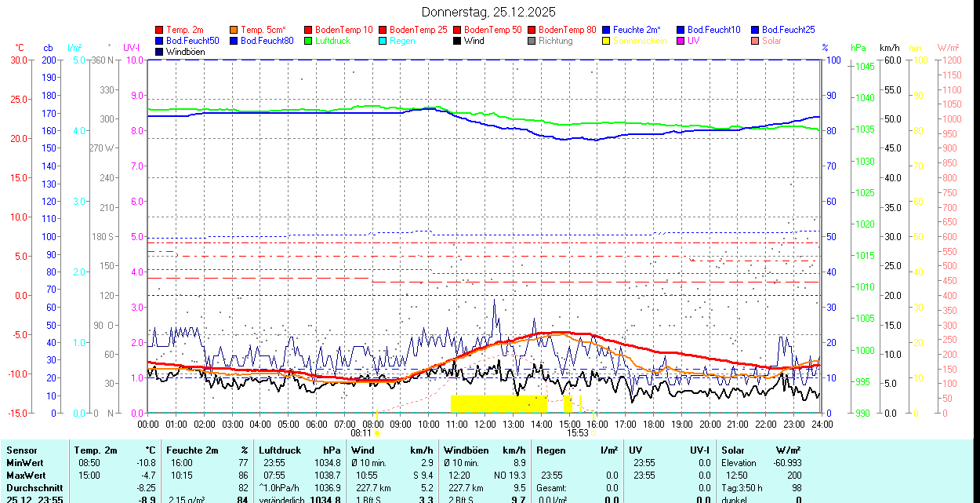This screenshot has height=503, width=980.
Task: Click the magenta UV legend square
Action: [x=681, y=41]
